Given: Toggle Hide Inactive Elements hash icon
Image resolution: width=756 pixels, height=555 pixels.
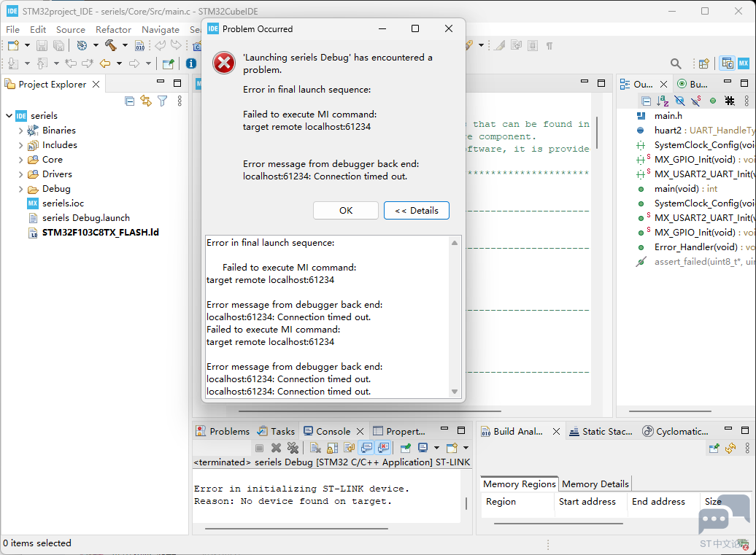Looking at the screenshot, I should pos(730,101).
